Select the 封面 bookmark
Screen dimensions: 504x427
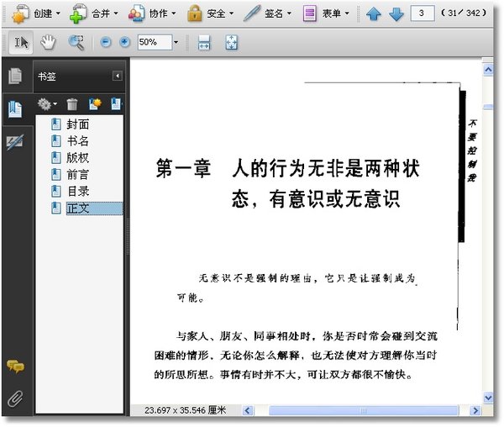[78, 124]
